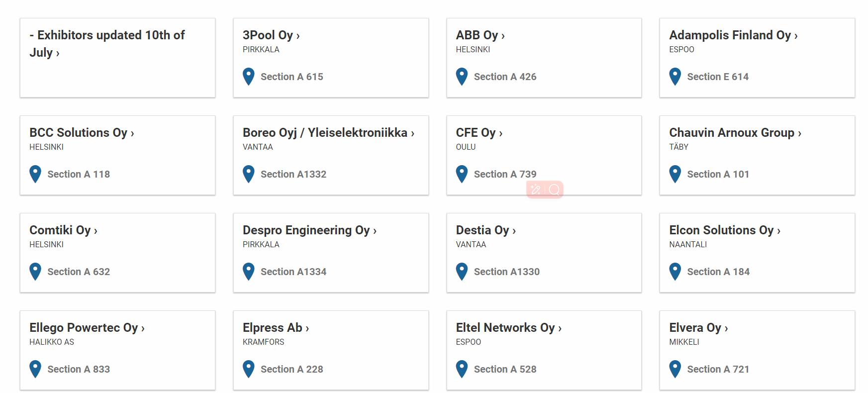Click the map pin for Section A 426

[462, 77]
